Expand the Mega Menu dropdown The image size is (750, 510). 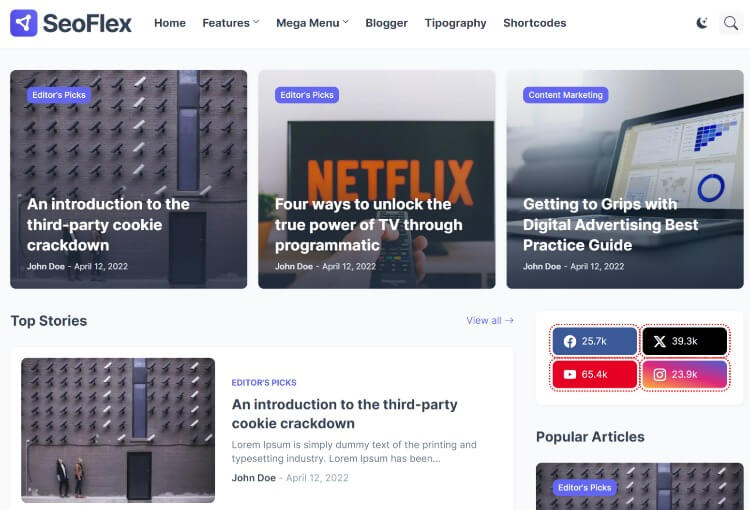point(312,23)
